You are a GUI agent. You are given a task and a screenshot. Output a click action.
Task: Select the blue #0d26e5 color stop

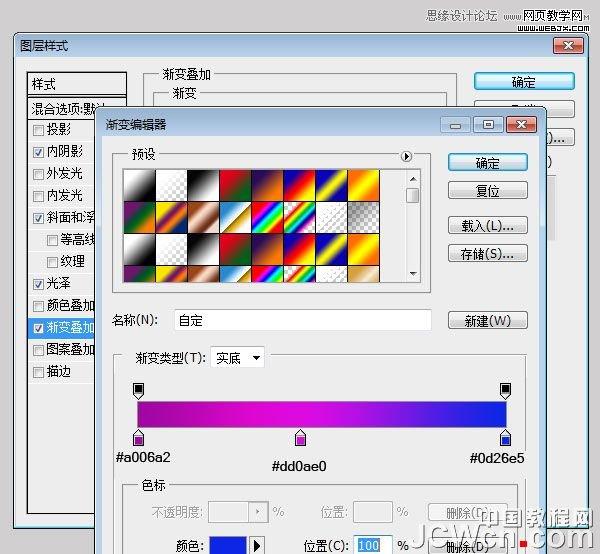[x=505, y=438]
